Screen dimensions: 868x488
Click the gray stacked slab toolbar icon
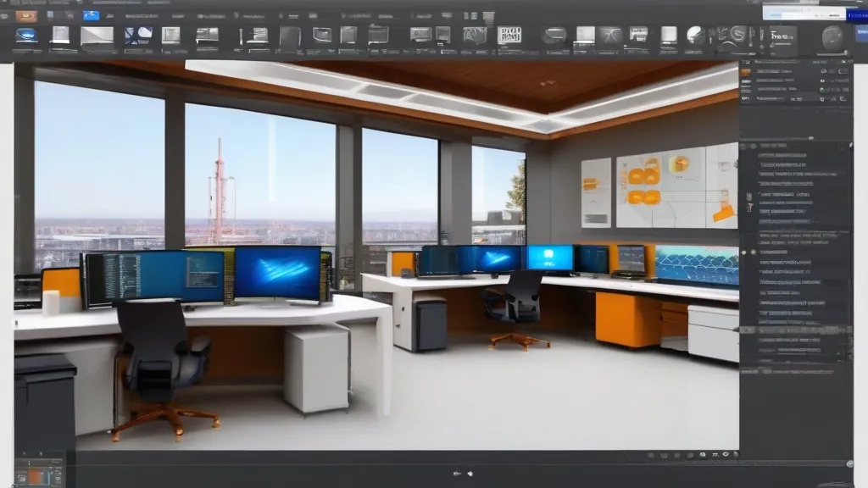click(207, 36)
